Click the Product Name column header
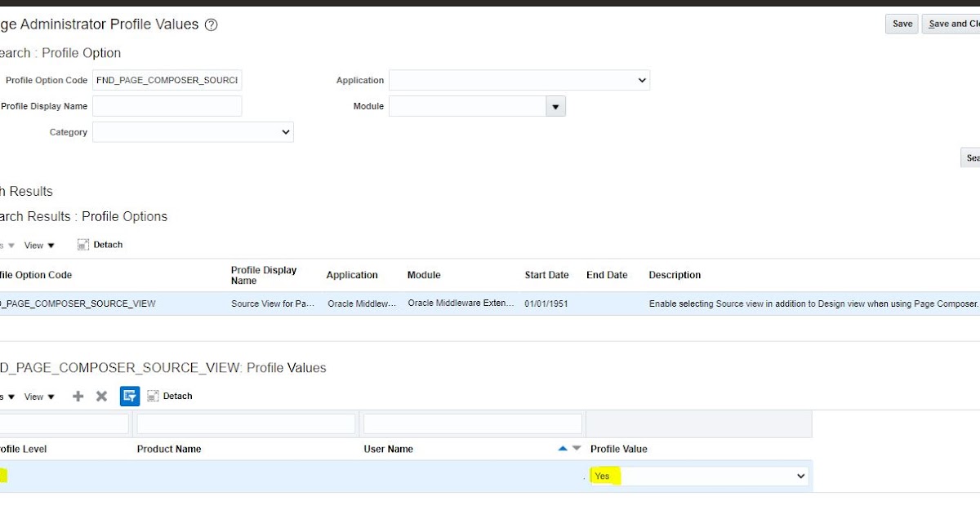The image size is (980, 514). tap(169, 449)
